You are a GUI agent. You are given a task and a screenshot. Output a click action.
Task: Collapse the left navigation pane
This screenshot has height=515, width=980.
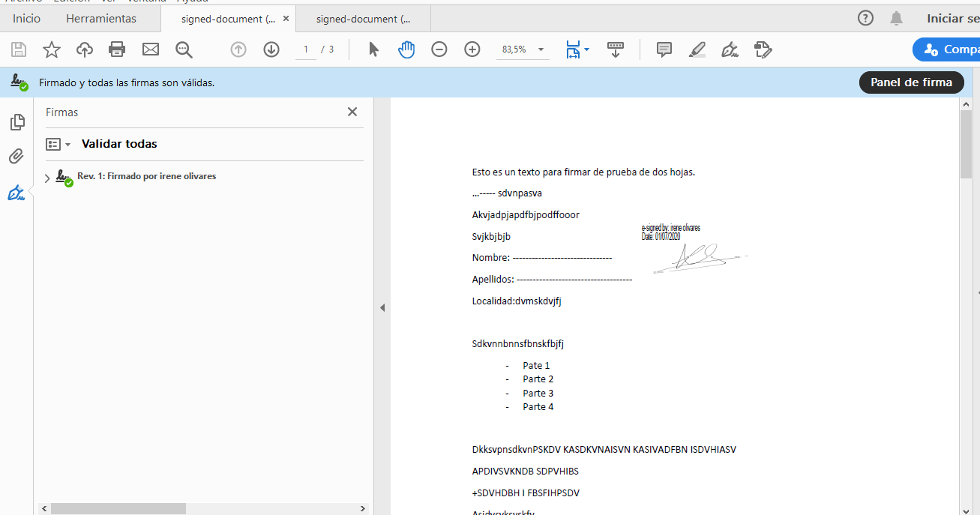point(382,307)
